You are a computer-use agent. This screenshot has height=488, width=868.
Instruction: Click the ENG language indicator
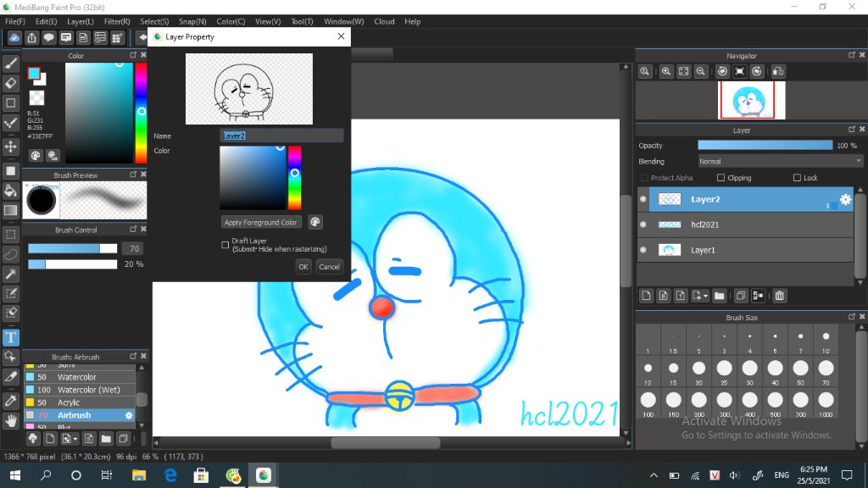(x=781, y=475)
